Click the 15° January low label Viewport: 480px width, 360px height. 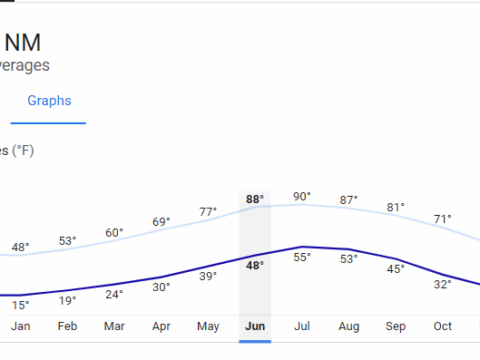(20, 305)
